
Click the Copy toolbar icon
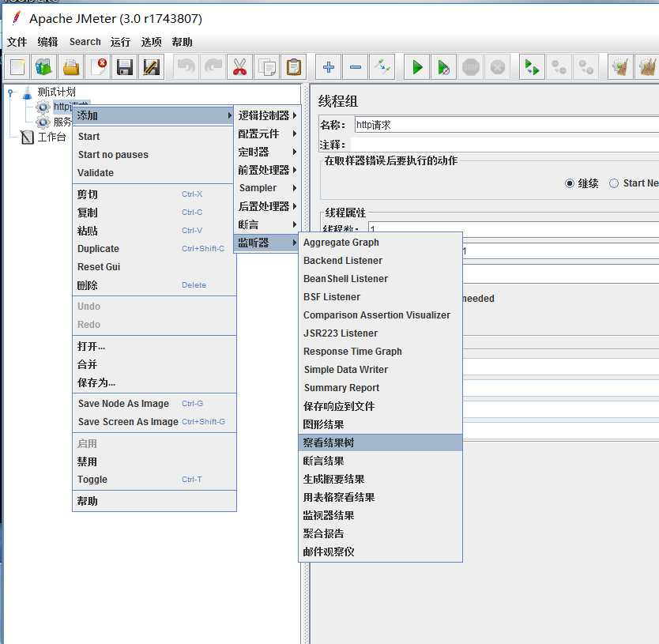pos(267,67)
